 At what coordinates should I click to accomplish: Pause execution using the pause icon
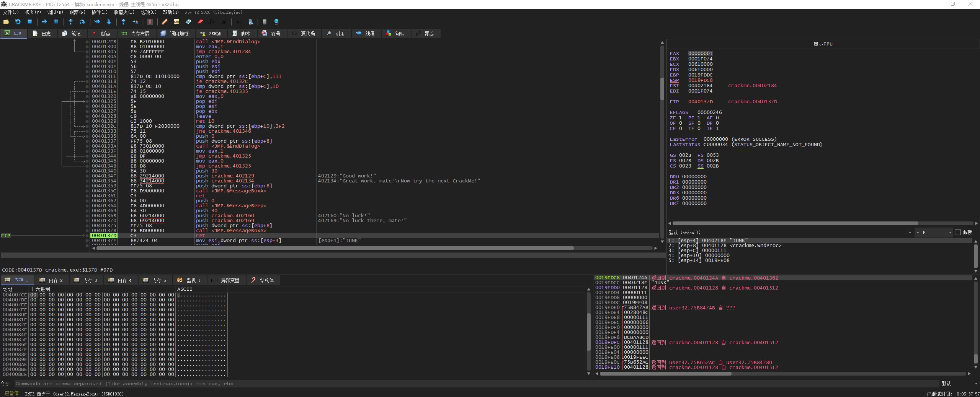coord(56,22)
